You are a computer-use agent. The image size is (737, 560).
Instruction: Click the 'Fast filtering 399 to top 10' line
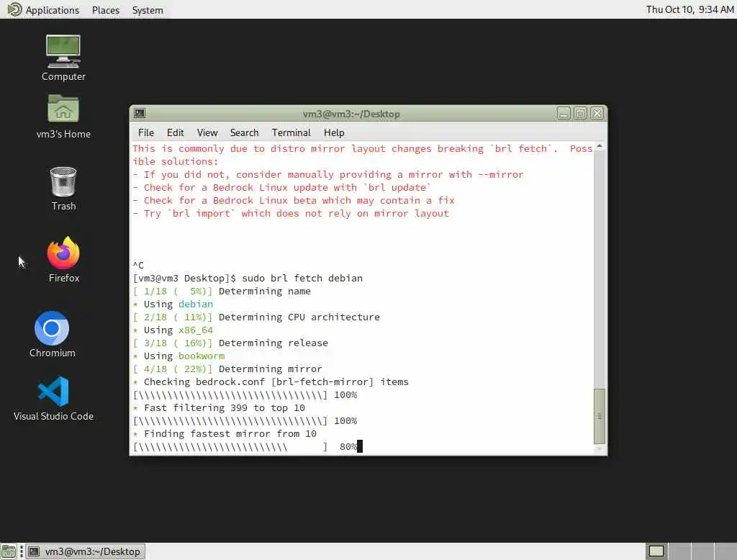tap(219, 407)
